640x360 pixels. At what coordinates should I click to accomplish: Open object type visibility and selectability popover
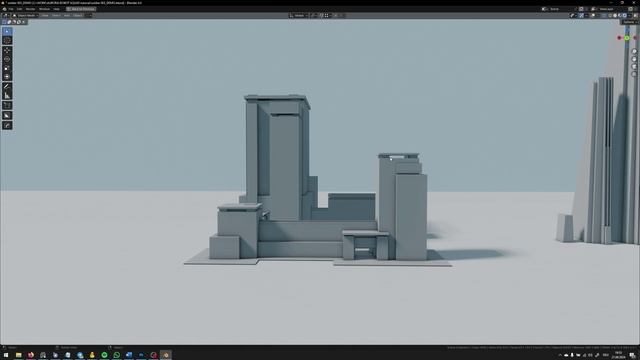(573, 16)
